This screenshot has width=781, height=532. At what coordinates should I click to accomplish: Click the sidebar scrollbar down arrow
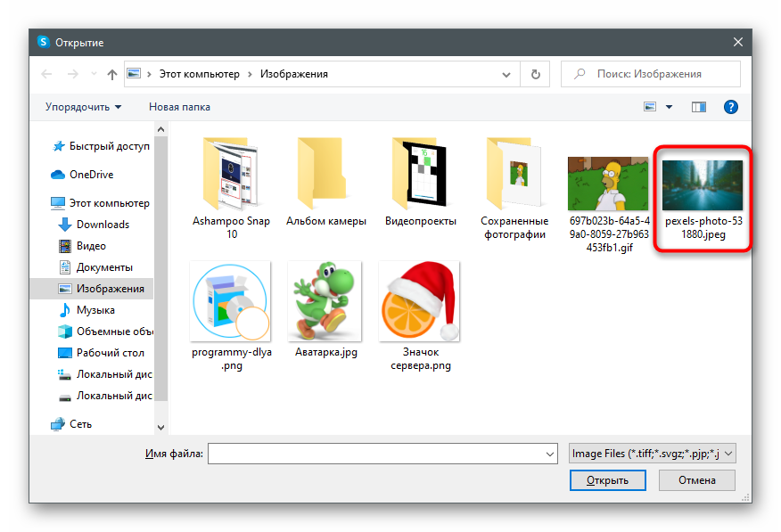160,427
